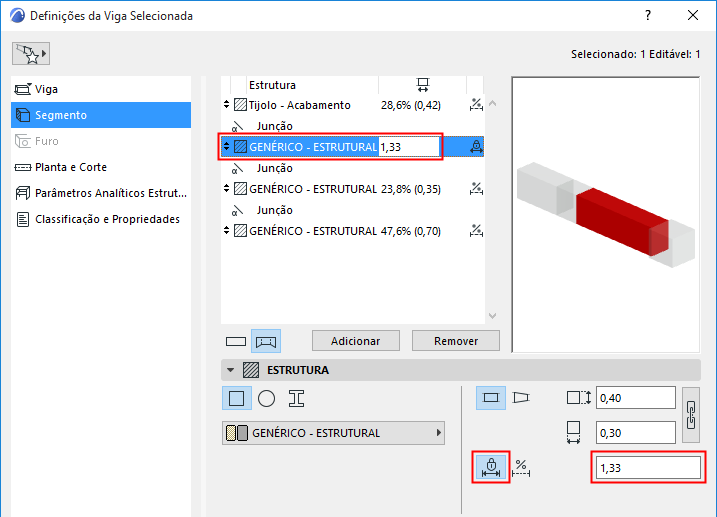Select the circular cross-section shape

[x=266, y=398]
